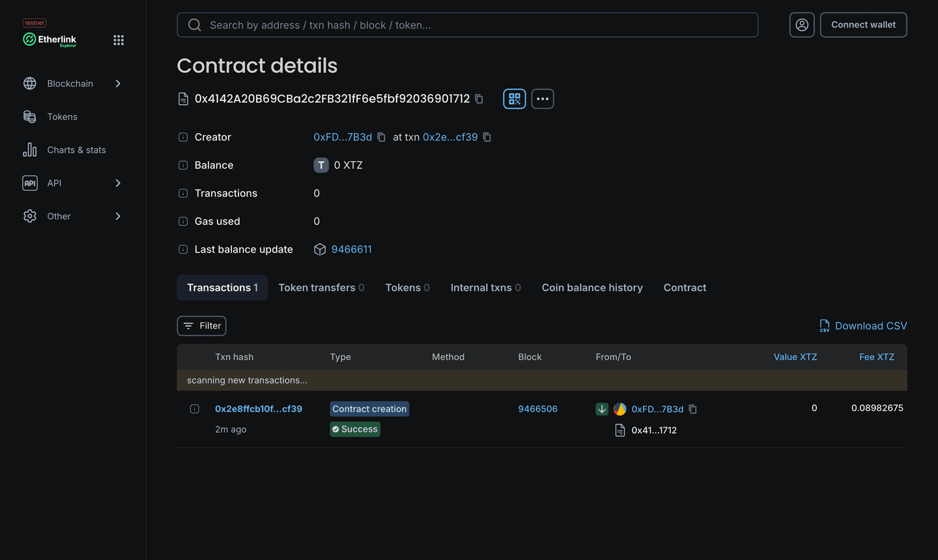This screenshot has height=560, width=938.
Task: Open creator address link 0xFD...7B3d
Action: pos(343,137)
